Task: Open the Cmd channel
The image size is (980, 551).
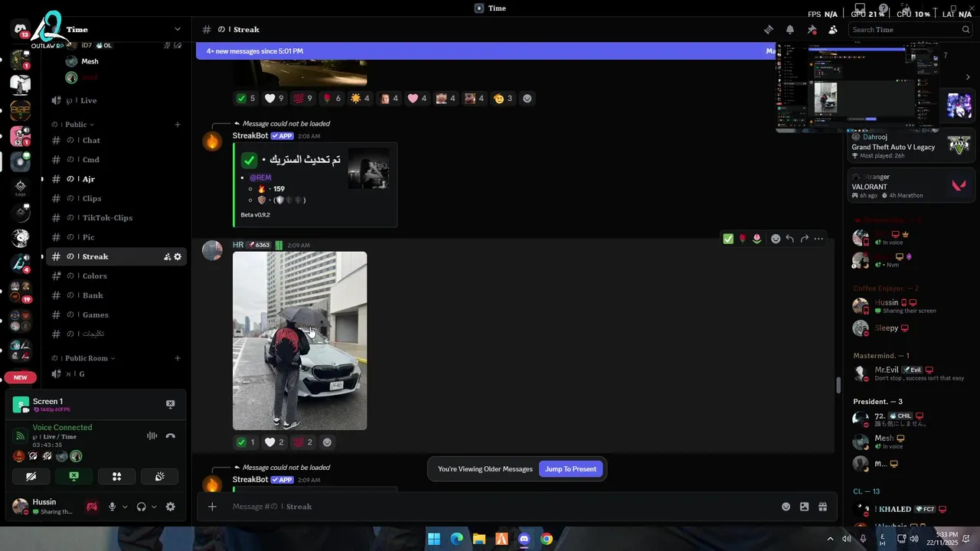Action: 116,160
